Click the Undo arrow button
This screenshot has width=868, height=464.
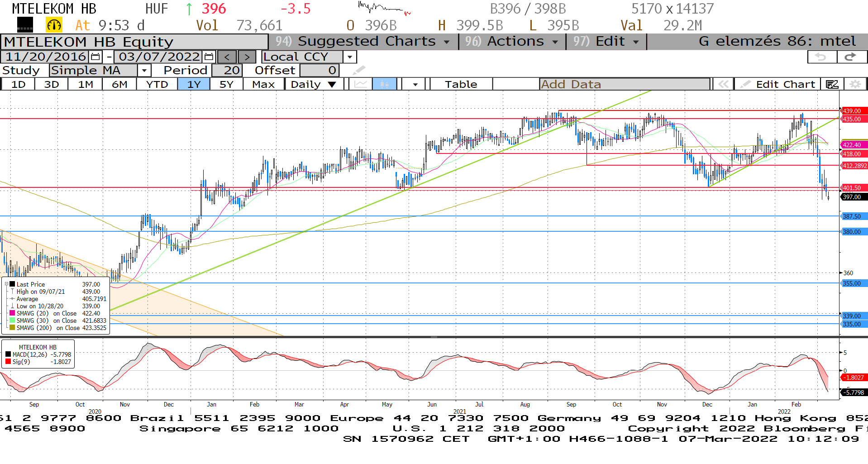pos(822,57)
